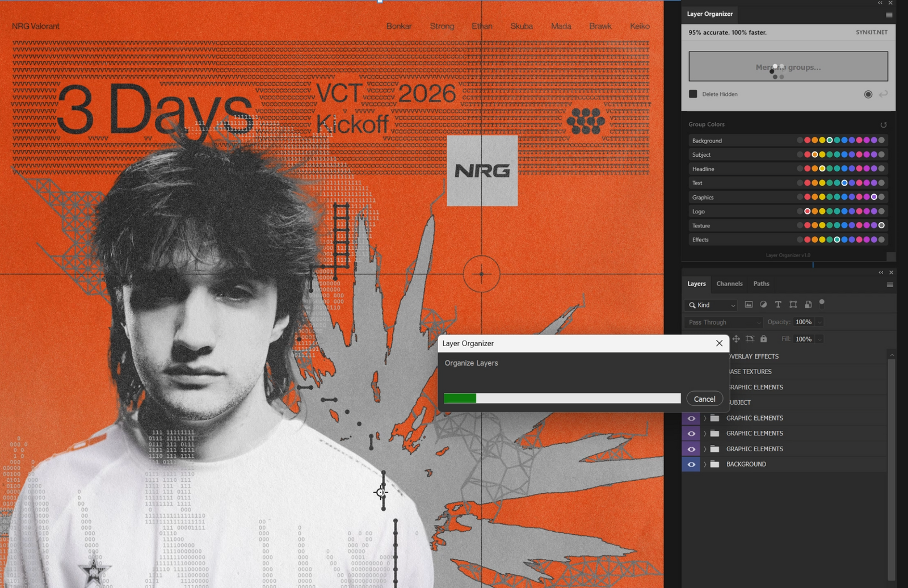This screenshot has height=588, width=908.
Task: Click the search magnifier in Kind filter
Action: [x=692, y=305]
